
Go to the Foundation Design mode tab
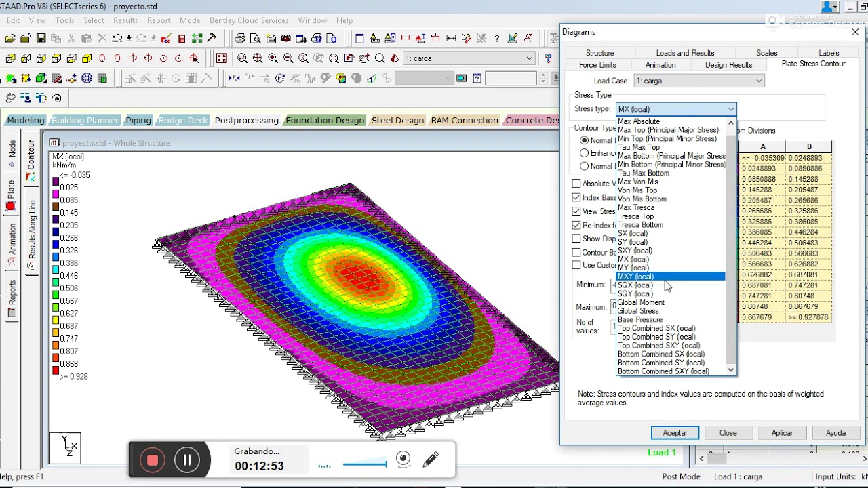[325, 120]
